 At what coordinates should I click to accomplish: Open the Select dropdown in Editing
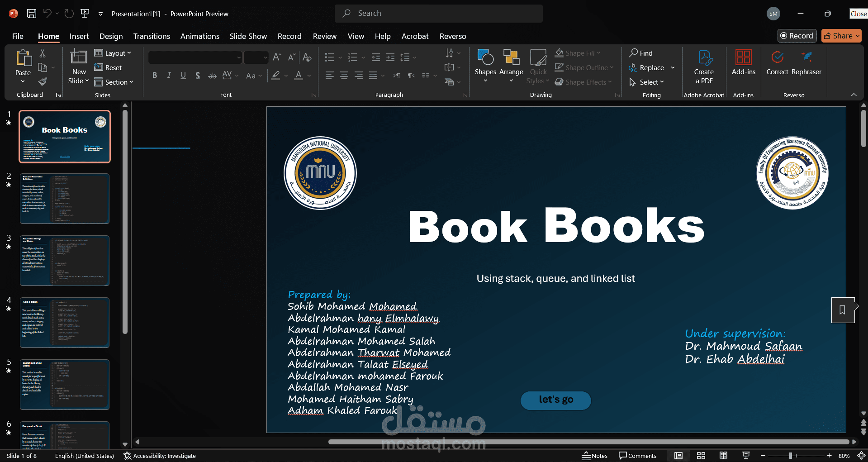pyautogui.click(x=647, y=82)
